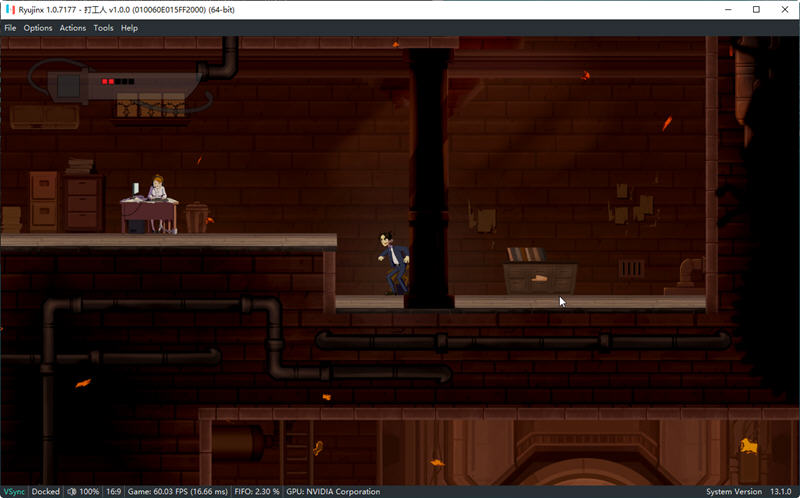Mute audio via the speaker volume icon
The width and height of the screenshot is (800, 498).
coord(73,491)
